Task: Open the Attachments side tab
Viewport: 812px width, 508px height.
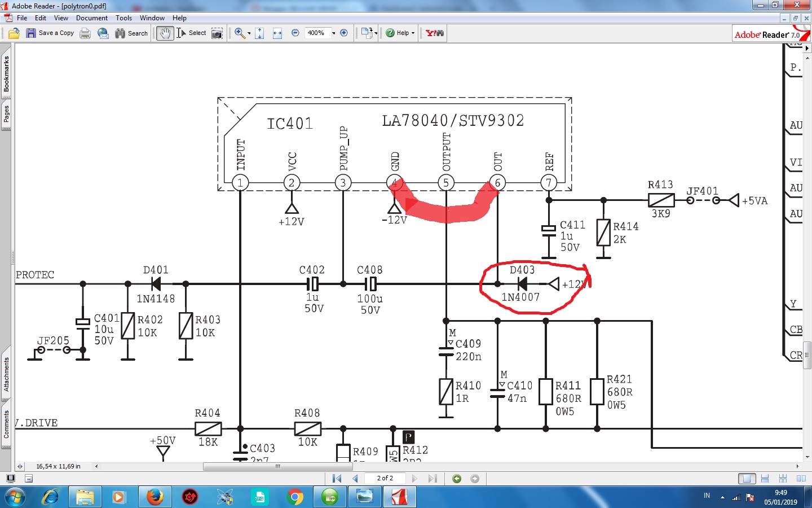Action: [6, 375]
